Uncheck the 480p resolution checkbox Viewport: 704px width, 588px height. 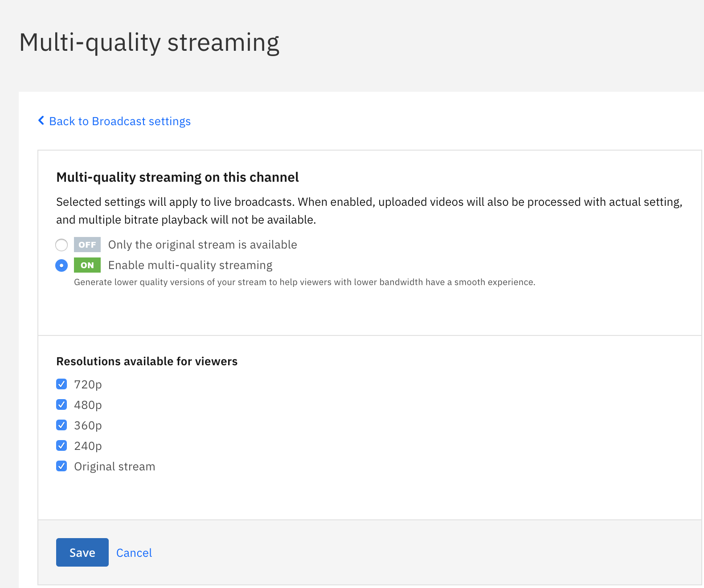pos(61,404)
